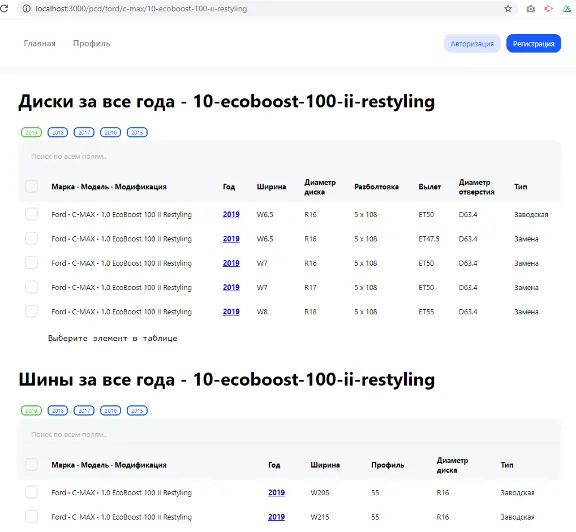Screen dimensions: 576x532
Task: Open the green triangle extension icon
Action: pos(566,8)
